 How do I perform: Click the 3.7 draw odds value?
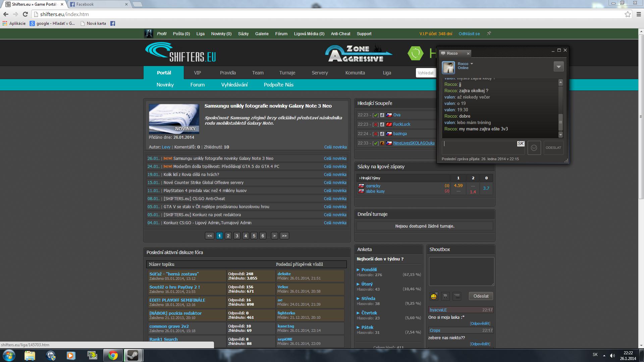[x=486, y=188]
